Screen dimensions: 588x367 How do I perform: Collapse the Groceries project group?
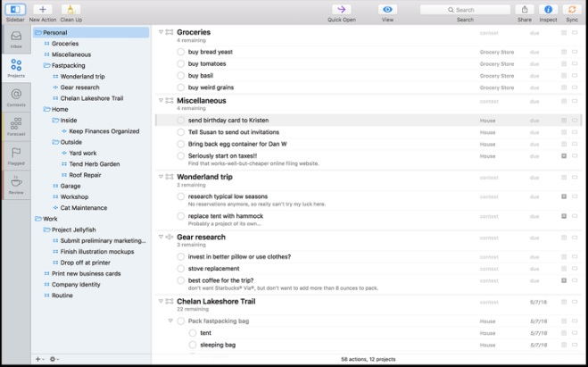click(161, 32)
